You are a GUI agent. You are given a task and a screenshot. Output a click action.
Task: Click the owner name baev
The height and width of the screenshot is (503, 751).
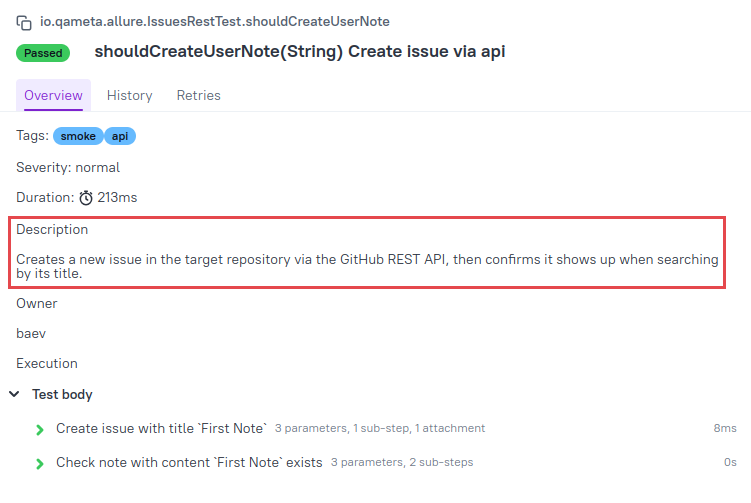31,333
